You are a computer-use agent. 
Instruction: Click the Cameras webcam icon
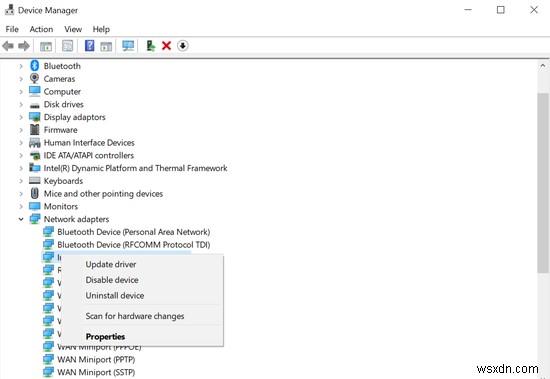click(34, 78)
